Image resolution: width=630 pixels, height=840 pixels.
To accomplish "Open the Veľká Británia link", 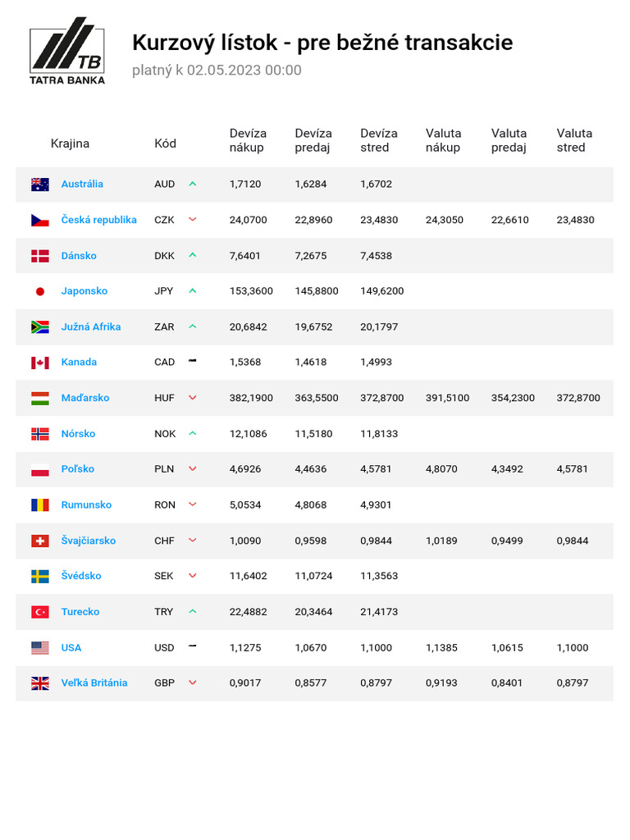I will 94,682.
